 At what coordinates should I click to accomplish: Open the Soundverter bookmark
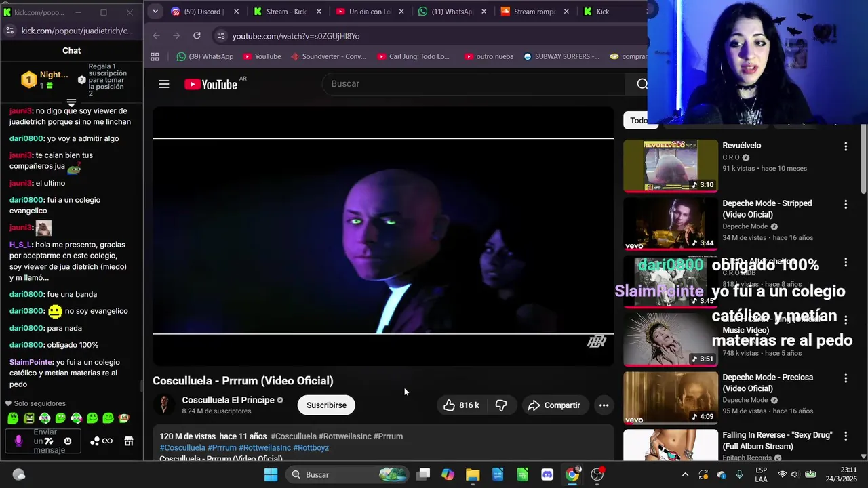328,56
